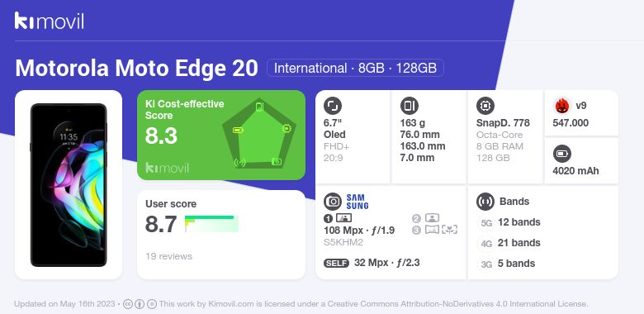Click the Moto Edge 20 phone image
Viewport: 644px width, 314px height.
click(x=69, y=185)
